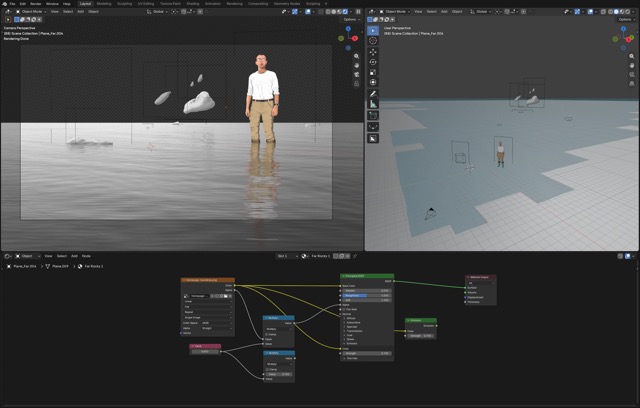The width and height of the screenshot is (640, 408).
Task: Toggle camera view icon in right viewport
Action: (x=632, y=74)
